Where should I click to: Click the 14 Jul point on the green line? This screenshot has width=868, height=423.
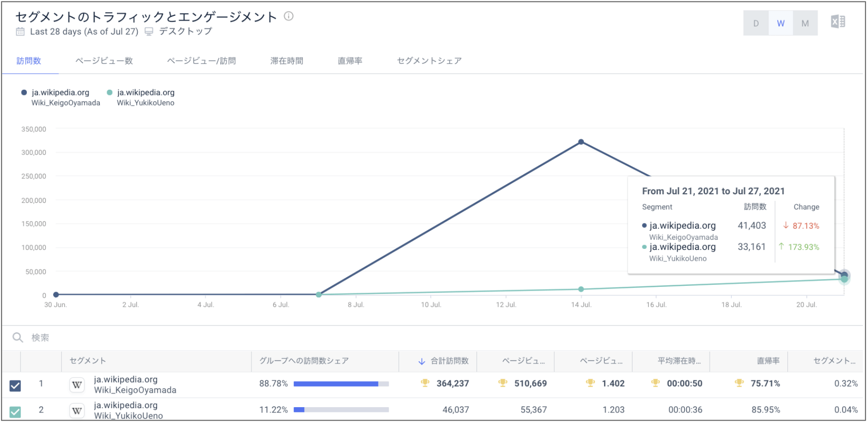[x=581, y=289]
